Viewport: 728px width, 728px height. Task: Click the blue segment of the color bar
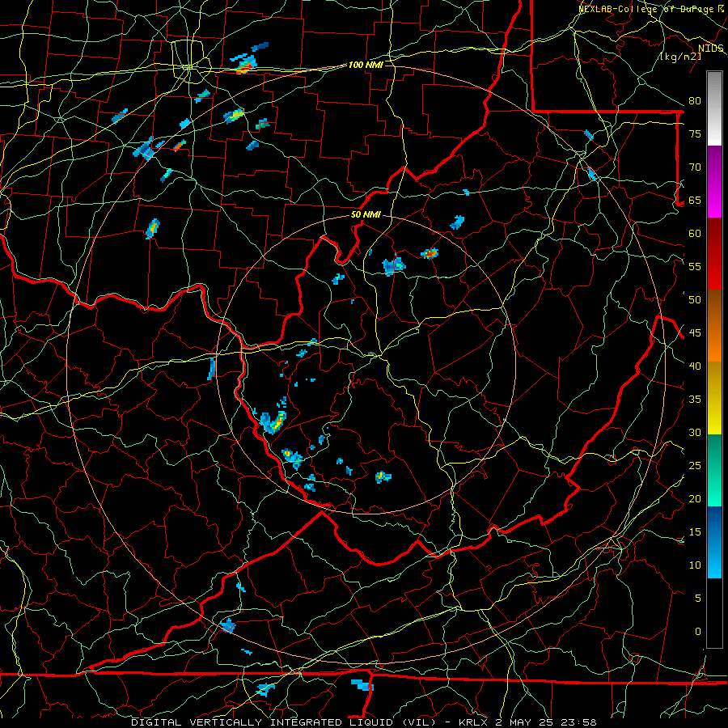click(714, 542)
